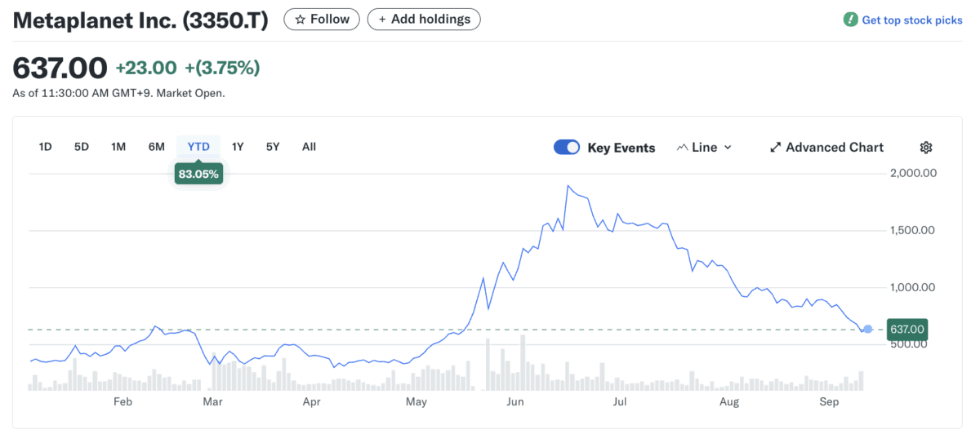Click the 1,500.00 y-axis label
Screen dimensions: 980x434
911,230
